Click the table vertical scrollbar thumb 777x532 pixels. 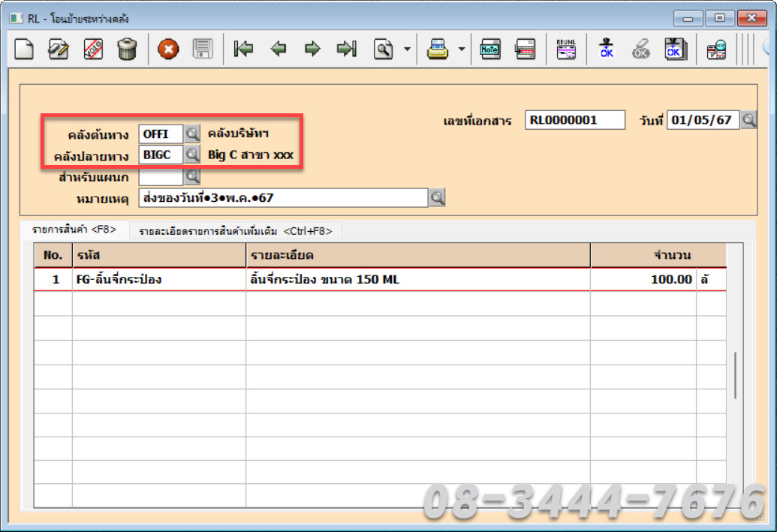click(x=735, y=375)
